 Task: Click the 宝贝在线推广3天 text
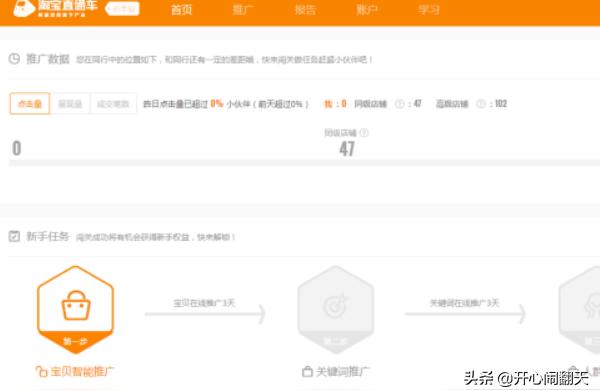click(204, 303)
